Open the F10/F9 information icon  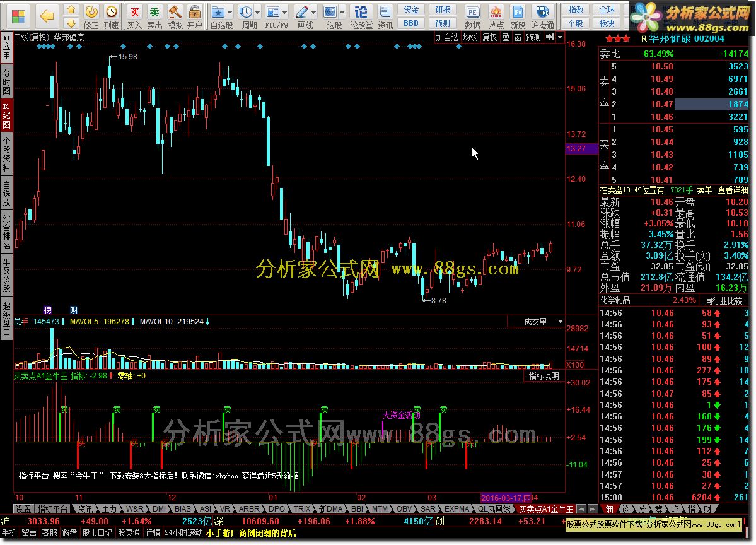tap(274, 12)
